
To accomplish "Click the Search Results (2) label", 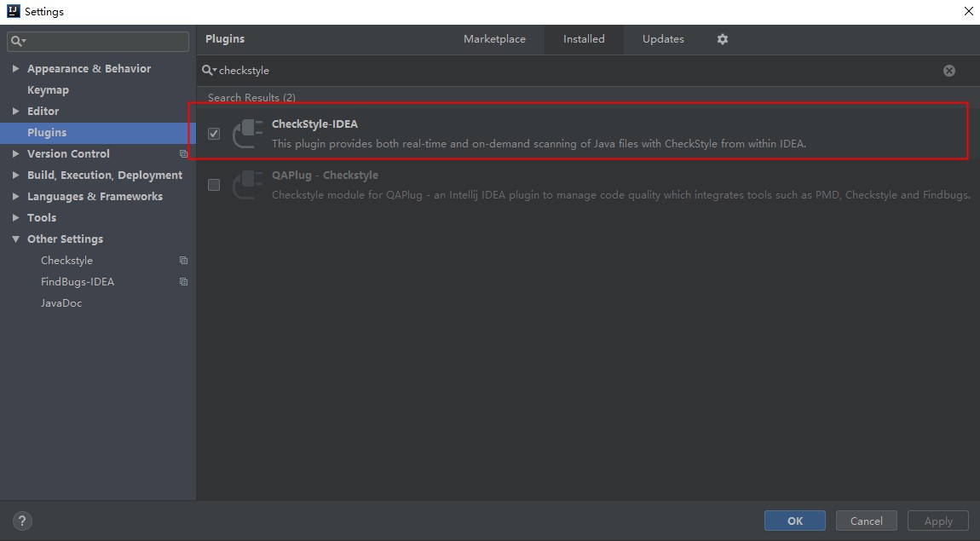I will (x=251, y=97).
